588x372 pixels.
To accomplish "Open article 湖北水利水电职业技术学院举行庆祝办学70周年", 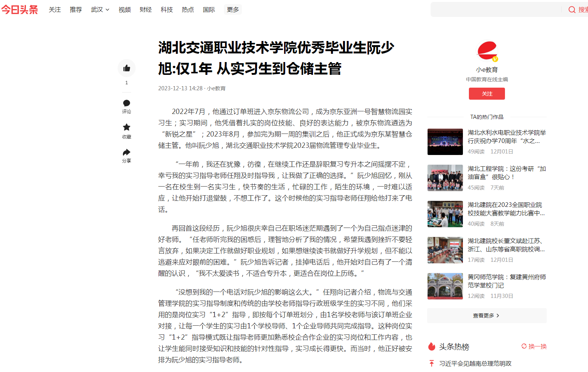I will click(x=507, y=137).
